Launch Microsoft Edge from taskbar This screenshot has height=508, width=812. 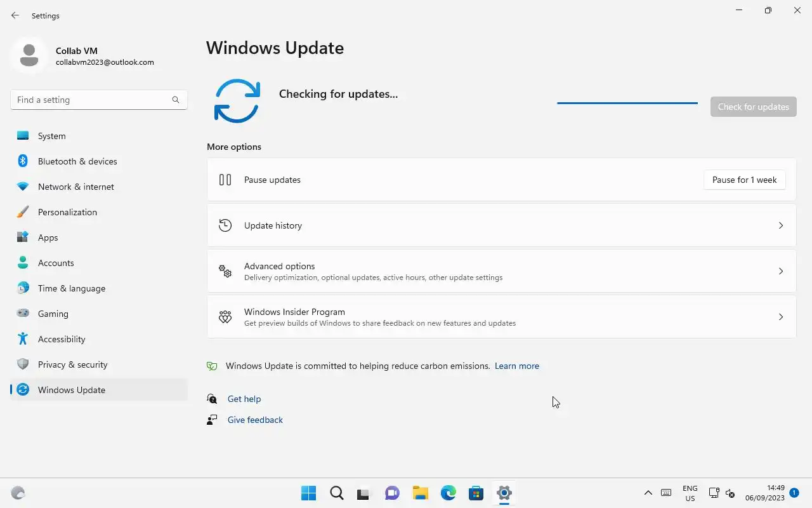click(x=449, y=493)
